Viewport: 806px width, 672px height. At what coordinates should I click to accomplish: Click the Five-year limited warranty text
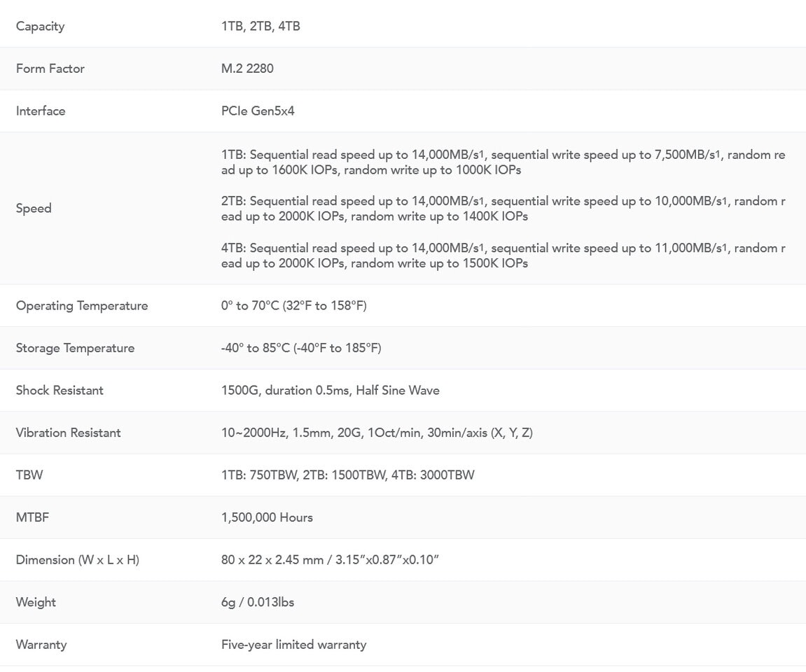(294, 645)
